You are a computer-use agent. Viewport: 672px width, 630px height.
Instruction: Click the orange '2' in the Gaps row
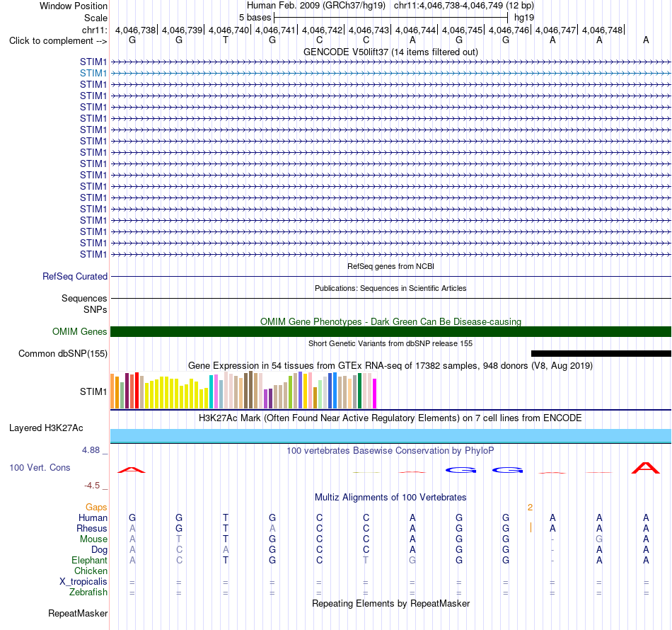[x=530, y=508]
